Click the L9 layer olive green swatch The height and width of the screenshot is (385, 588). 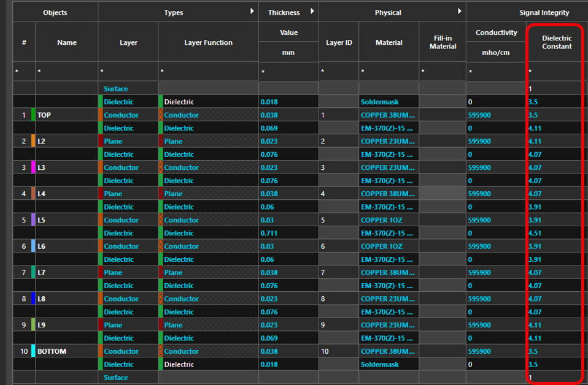[x=33, y=324]
